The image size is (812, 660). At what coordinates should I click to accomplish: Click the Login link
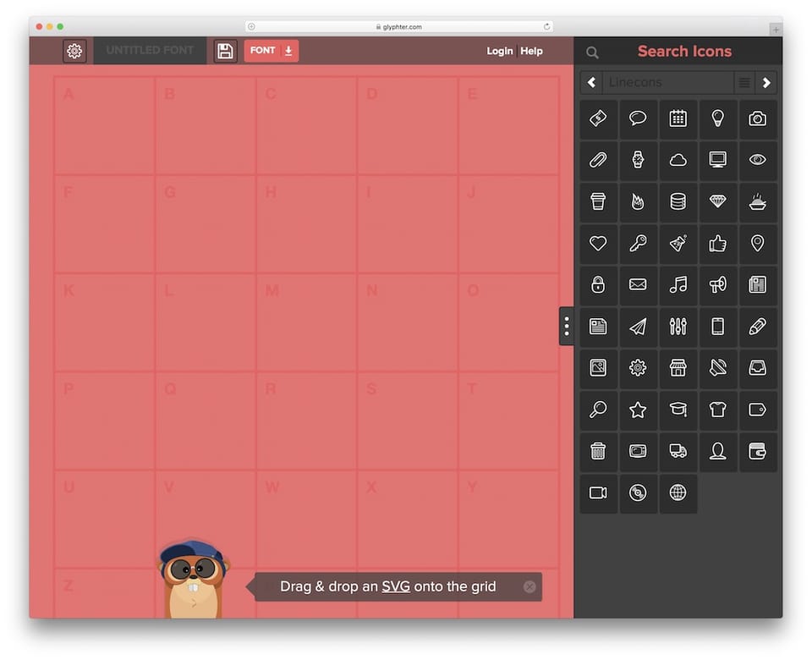coord(500,51)
